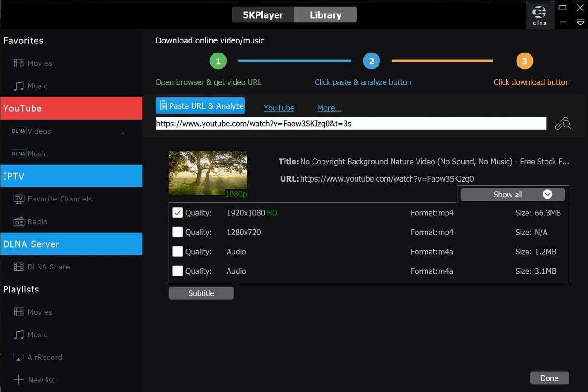Viewport: 588px width, 392px height.
Task: Uncheck the 1920x1080 HD quality checkbox
Action: (177, 213)
